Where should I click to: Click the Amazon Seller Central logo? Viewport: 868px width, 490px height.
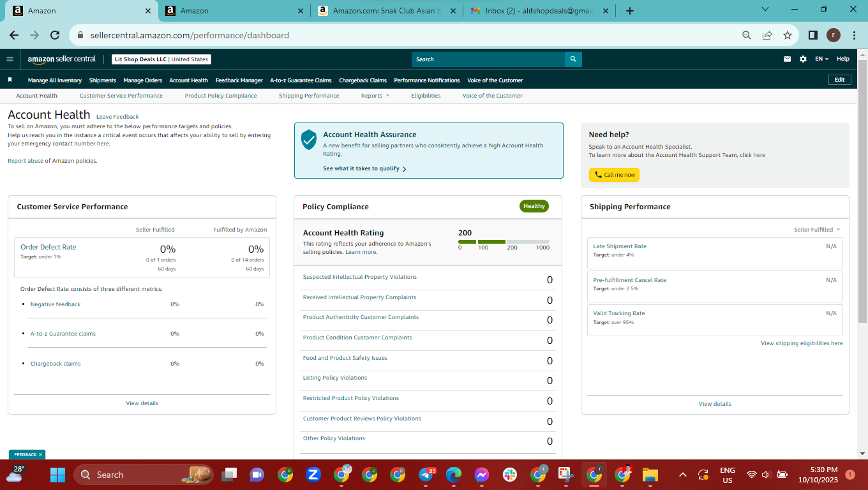62,59
